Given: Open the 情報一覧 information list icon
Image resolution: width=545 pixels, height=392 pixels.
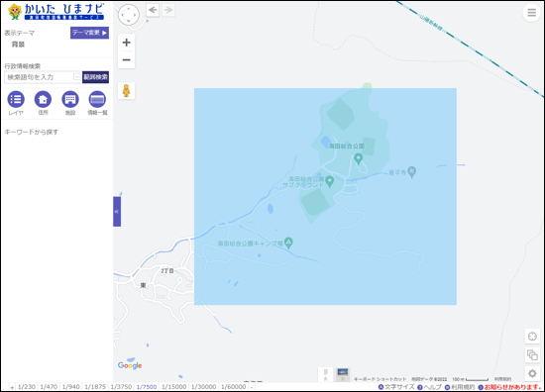Looking at the screenshot, I should (97, 100).
